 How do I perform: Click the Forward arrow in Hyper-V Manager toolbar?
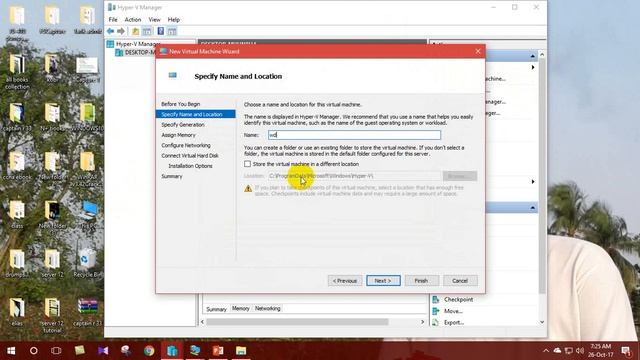coord(121,31)
